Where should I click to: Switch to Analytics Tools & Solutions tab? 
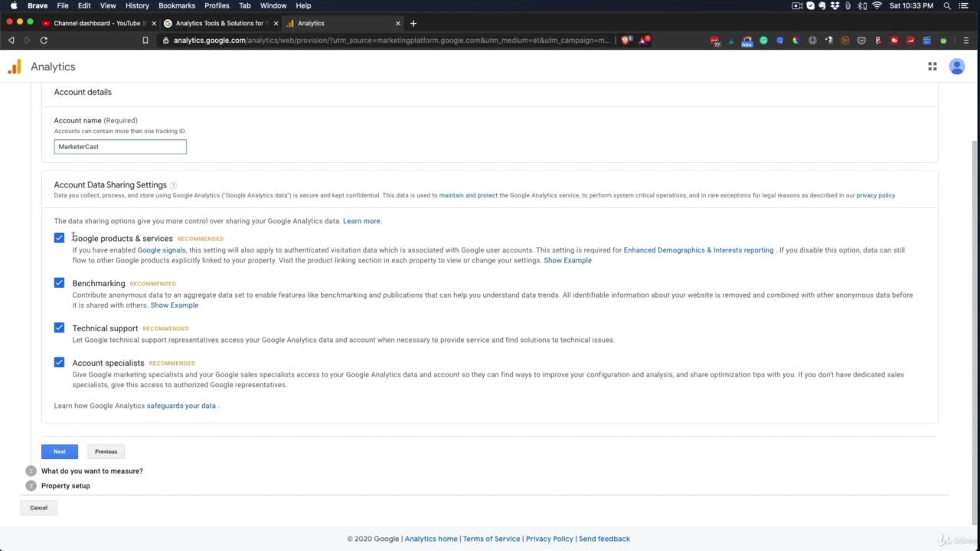[x=220, y=23]
